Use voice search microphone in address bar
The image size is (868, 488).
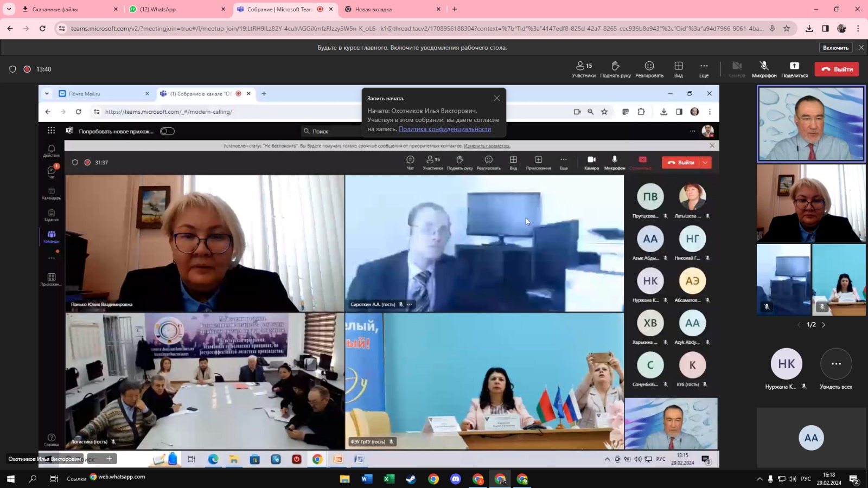[x=771, y=28]
